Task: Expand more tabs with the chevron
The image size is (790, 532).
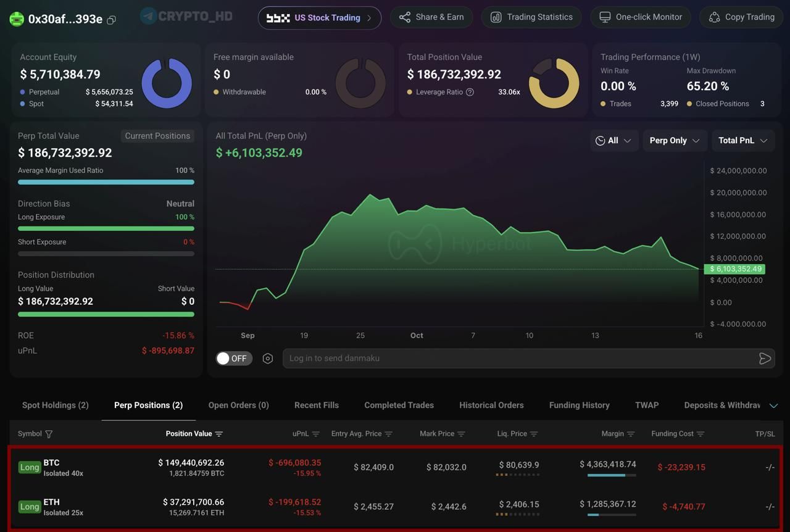Action: [773, 405]
